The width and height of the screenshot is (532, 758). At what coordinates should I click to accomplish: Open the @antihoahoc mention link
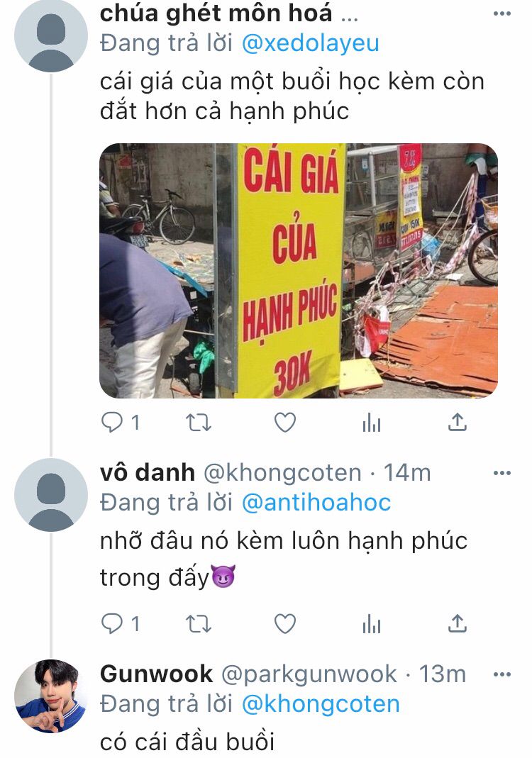point(316,503)
